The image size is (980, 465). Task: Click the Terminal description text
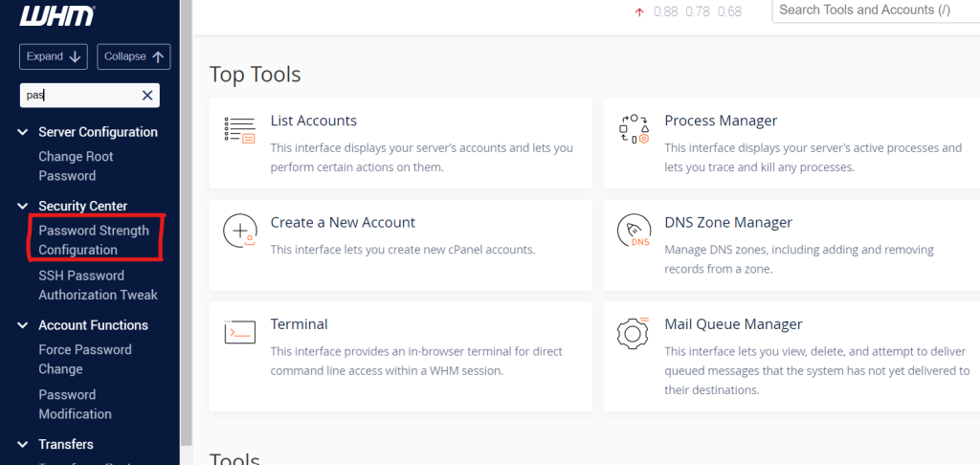(416, 361)
